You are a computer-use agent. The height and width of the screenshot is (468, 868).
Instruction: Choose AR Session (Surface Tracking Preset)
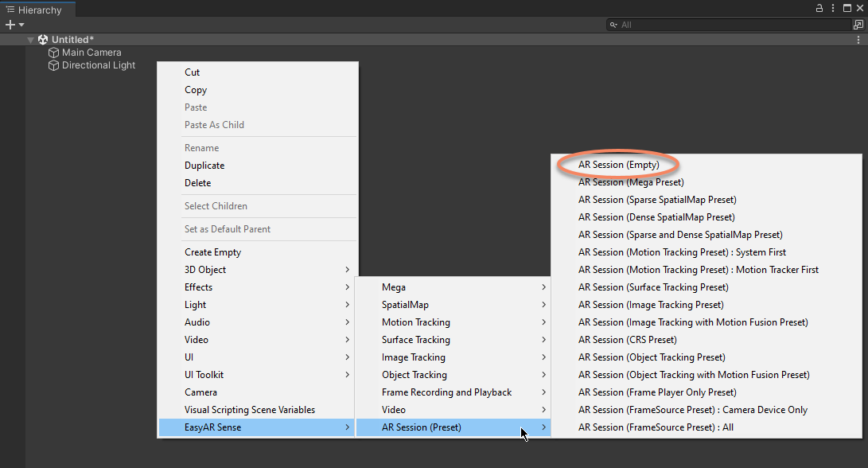tap(652, 287)
